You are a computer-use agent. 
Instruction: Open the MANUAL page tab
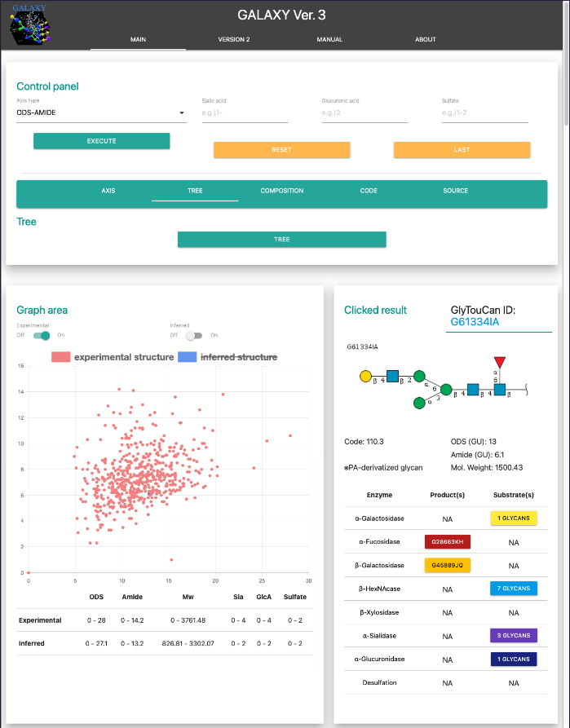click(x=329, y=39)
